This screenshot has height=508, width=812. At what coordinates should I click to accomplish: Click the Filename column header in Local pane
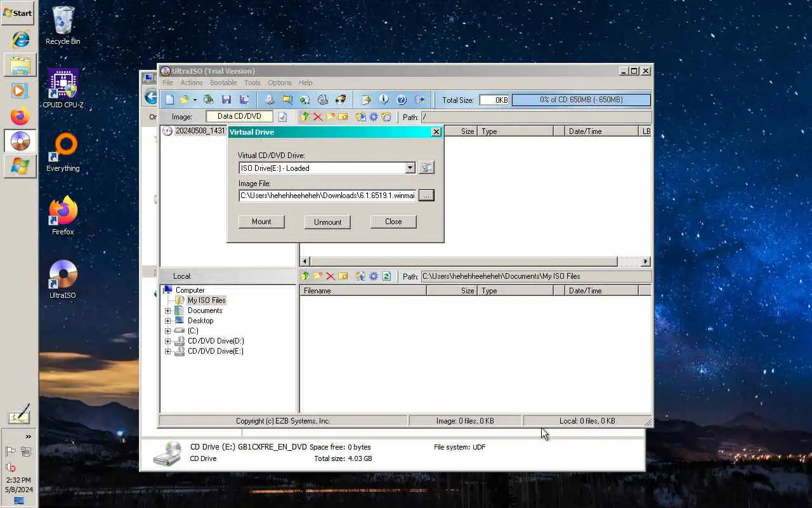coord(363,290)
